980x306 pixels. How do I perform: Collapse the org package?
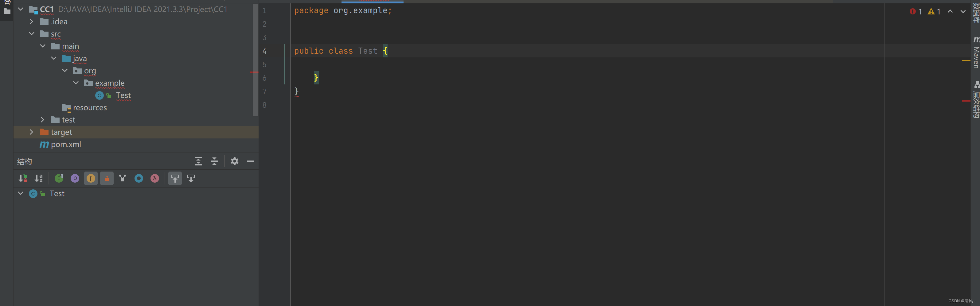[x=65, y=71]
